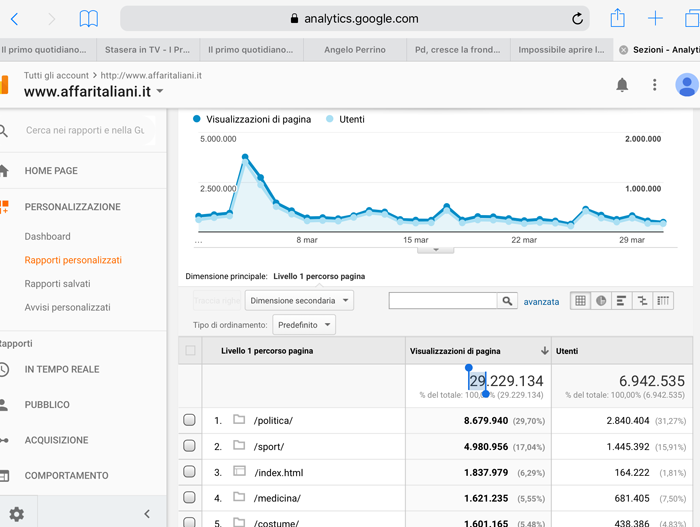Reload the page in address bar
This screenshot has width=700, height=527.
(577, 19)
